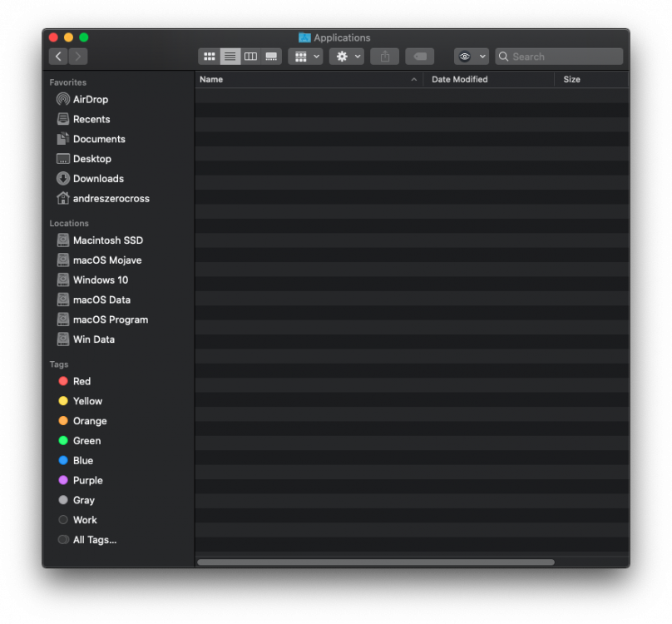672x624 pixels.
Task: Click the red close window button
Action: (x=53, y=37)
